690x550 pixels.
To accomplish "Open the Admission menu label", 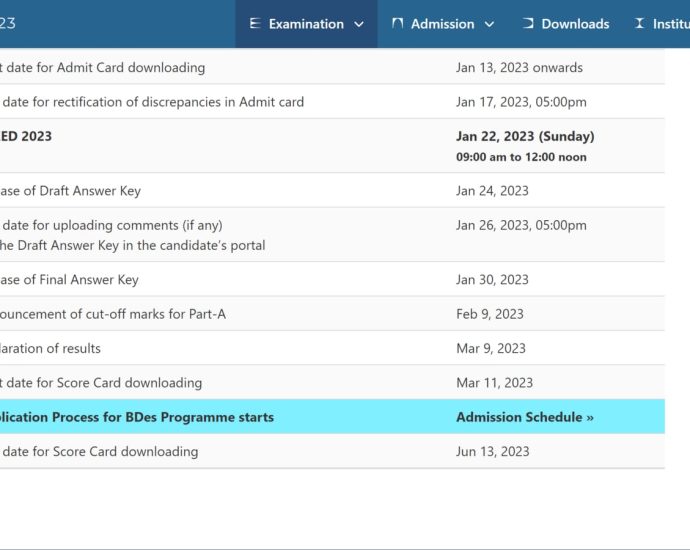I will pyautogui.click(x=443, y=24).
